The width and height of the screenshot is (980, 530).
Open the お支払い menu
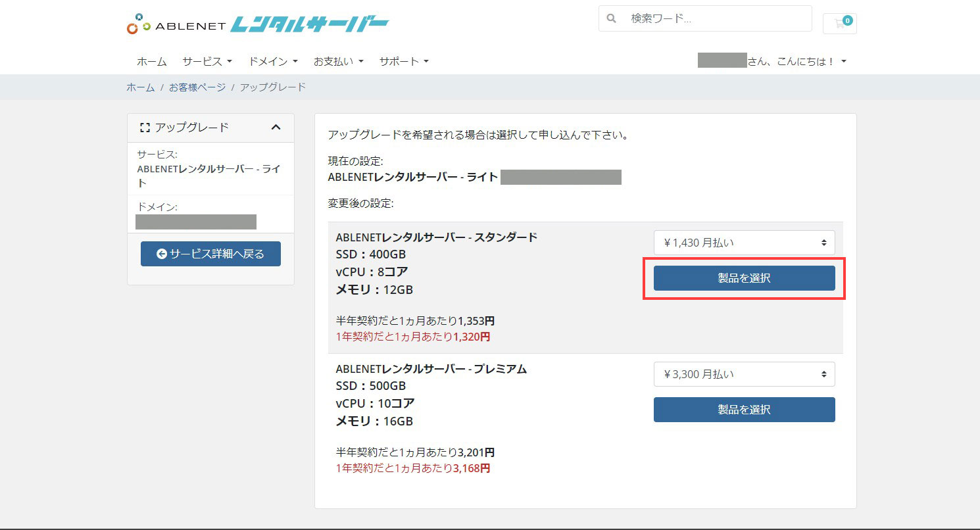338,61
